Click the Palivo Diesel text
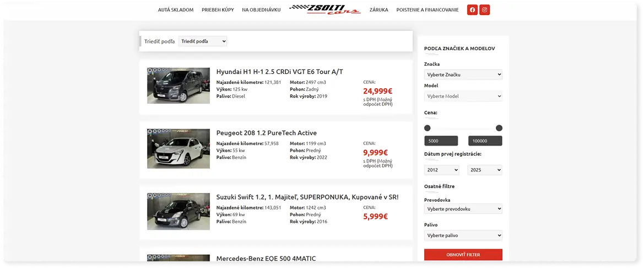The width and height of the screenshot is (644, 268). click(x=230, y=96)
